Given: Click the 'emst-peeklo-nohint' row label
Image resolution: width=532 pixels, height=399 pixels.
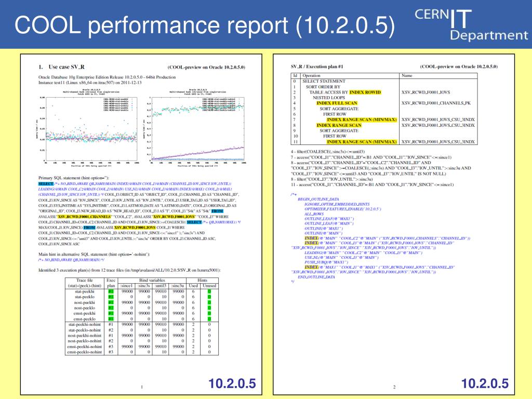Looking at the screenshot, I should (85, 352).
